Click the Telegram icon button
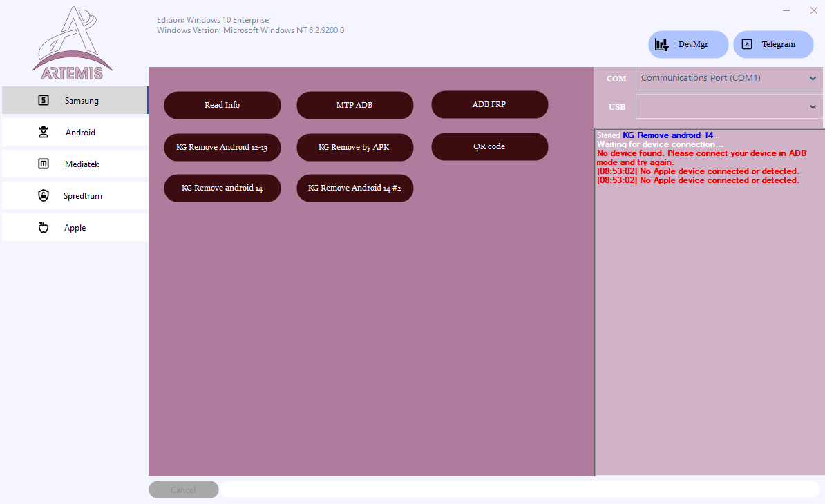The image size is (825, 504). tap(747, 44)
